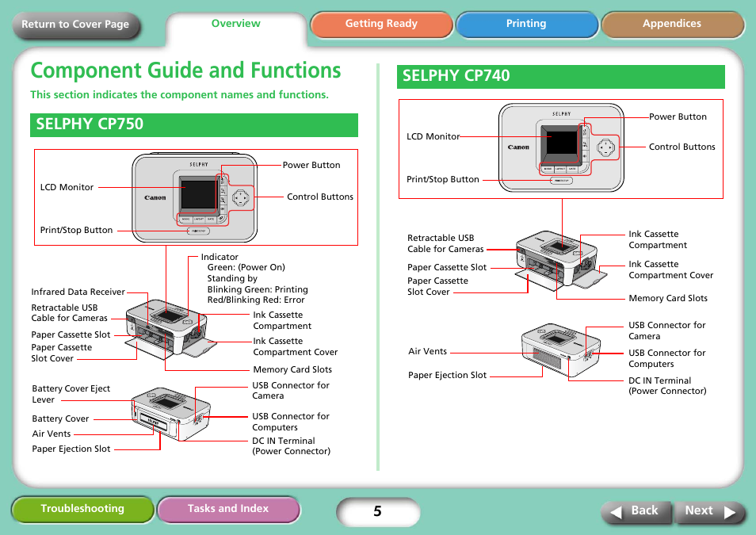This screenshot has width=756, height=535.
Task: Click CP750 'DC IN Terminal' label
Action: point(283,441)
